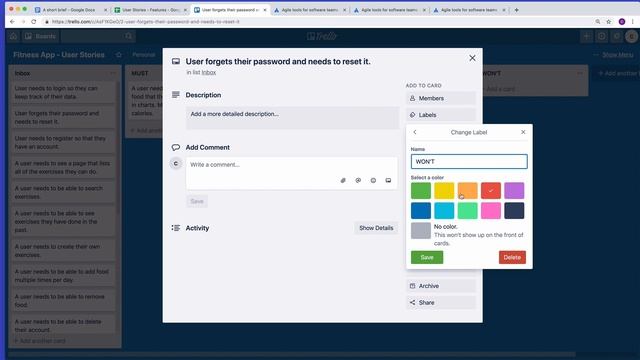The image size is (640, 360).
Task: Archive this card
Action: (x=441, y=286)
